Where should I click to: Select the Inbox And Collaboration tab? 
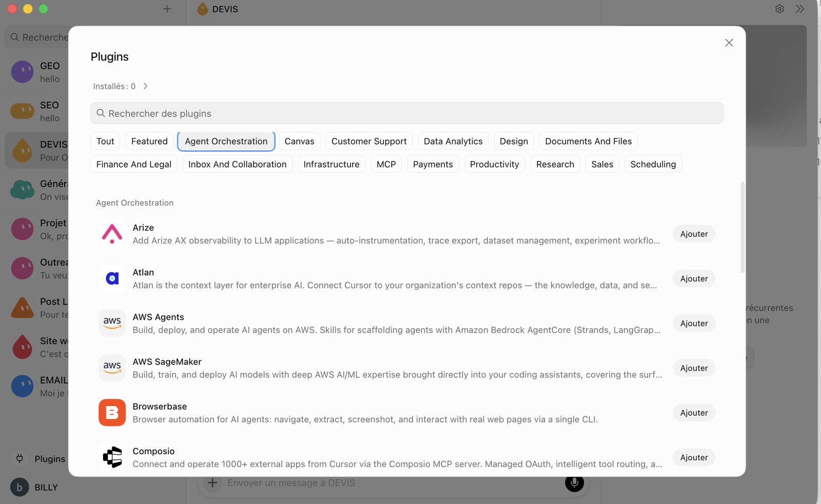237,164
